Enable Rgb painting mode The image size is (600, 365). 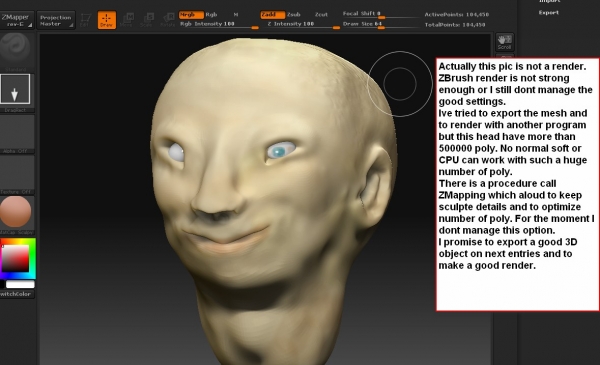tap(211, 15)
